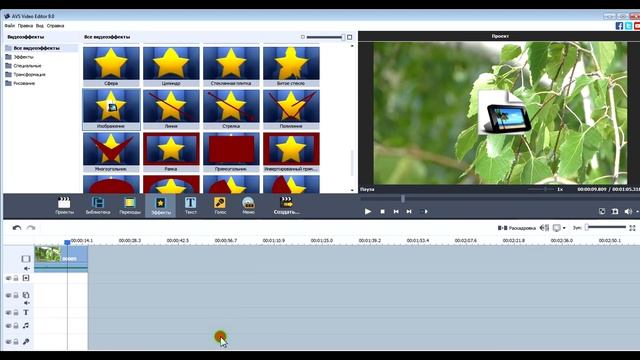Open the Текст section
Screen dimensions: 640x360
click(191, 205)
